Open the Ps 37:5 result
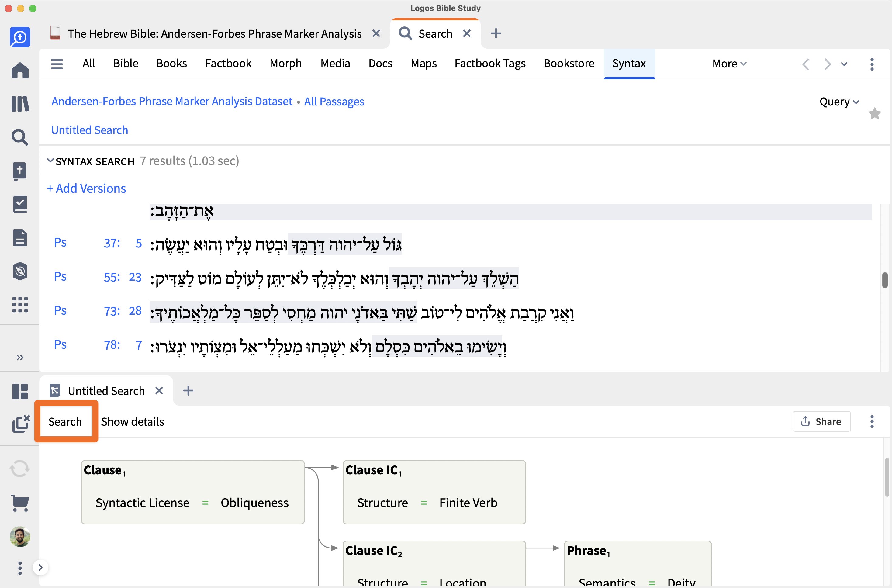The height and width of the screenshot is (588, 892). 98,243
